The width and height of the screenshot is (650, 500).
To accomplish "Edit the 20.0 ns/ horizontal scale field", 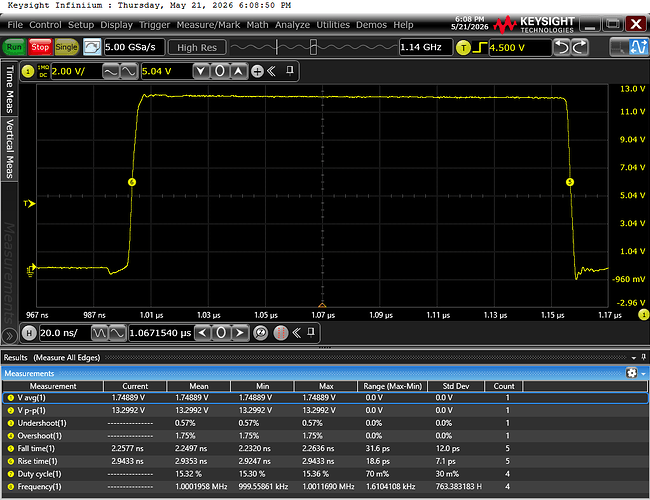I will pyautogui.click(x=65, y=333).
